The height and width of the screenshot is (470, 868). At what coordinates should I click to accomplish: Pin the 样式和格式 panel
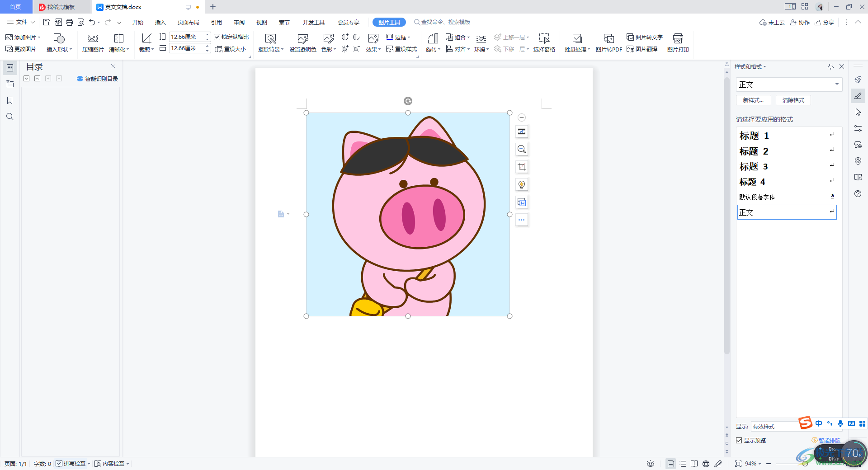click(x=830, y=66)
